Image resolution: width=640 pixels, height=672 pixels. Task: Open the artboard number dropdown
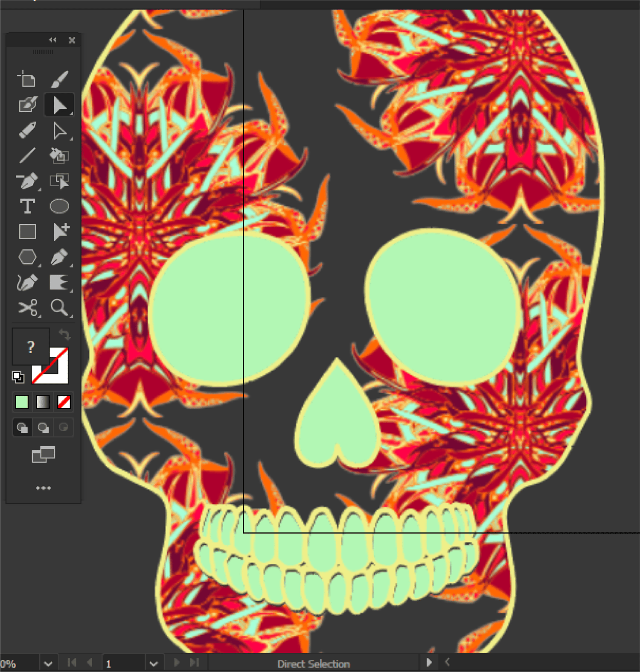pos(154,664)
